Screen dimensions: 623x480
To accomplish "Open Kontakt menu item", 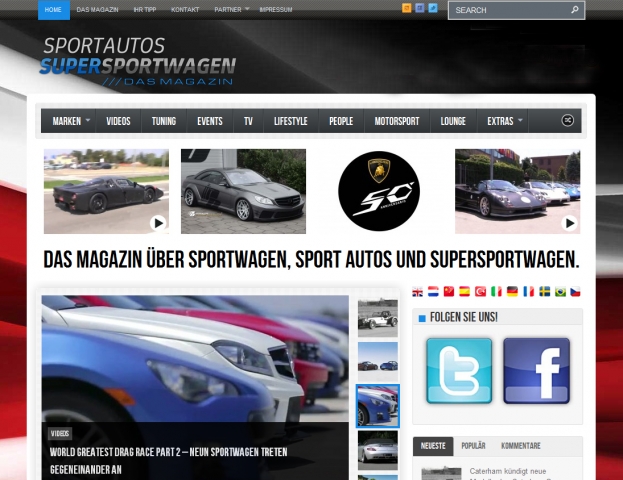I will (x=185, y=10).
